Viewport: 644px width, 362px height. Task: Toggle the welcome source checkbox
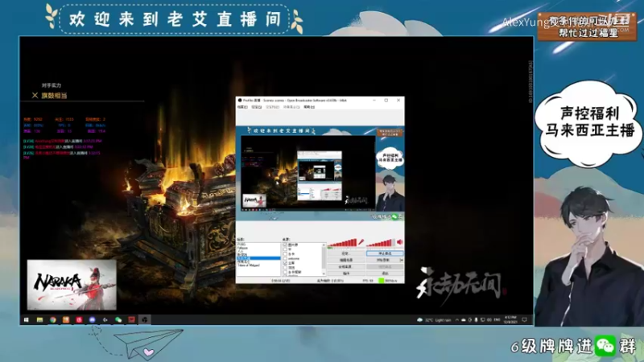[x=285, y=258]
